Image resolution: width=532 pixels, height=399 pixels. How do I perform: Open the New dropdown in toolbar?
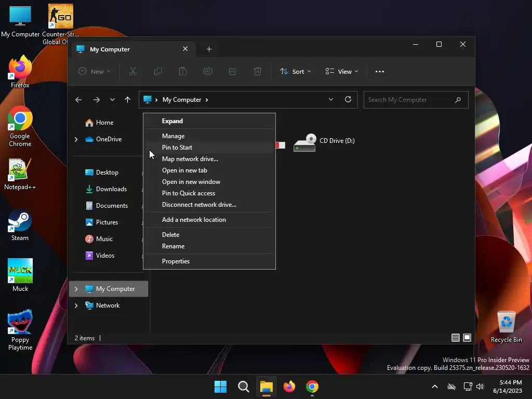[95, 72]
